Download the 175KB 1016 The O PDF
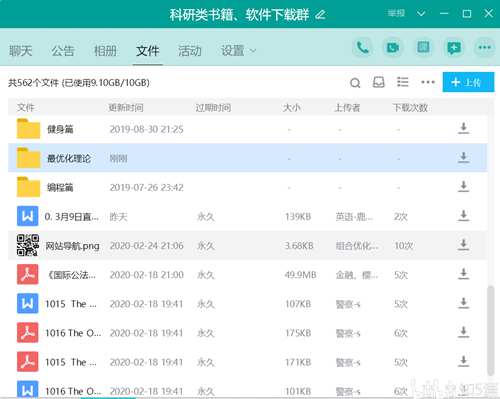The width and height of the screenshot is (500, 399). coord(463,332)
